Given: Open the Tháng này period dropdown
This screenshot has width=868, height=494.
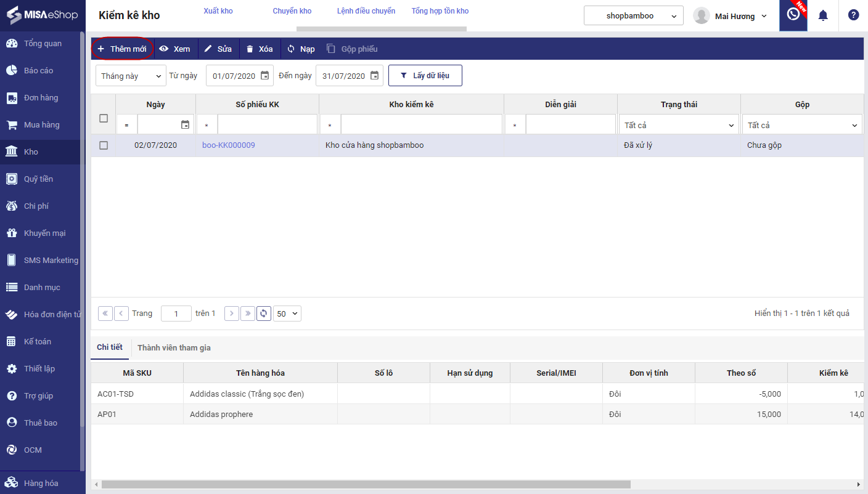Looking at the screenshot, I should coord(131,76).
